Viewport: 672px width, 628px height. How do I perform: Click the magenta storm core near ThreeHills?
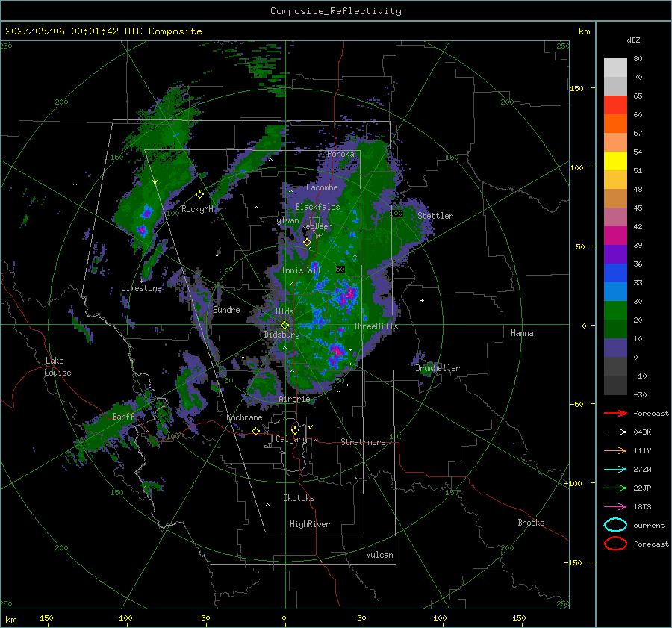[x=350, y=294]
